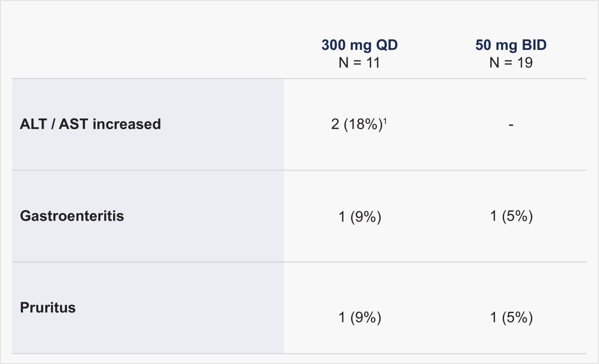Click the '300 mg QD' column header
The width and height of the screenshot is (599, 364).
359,45
